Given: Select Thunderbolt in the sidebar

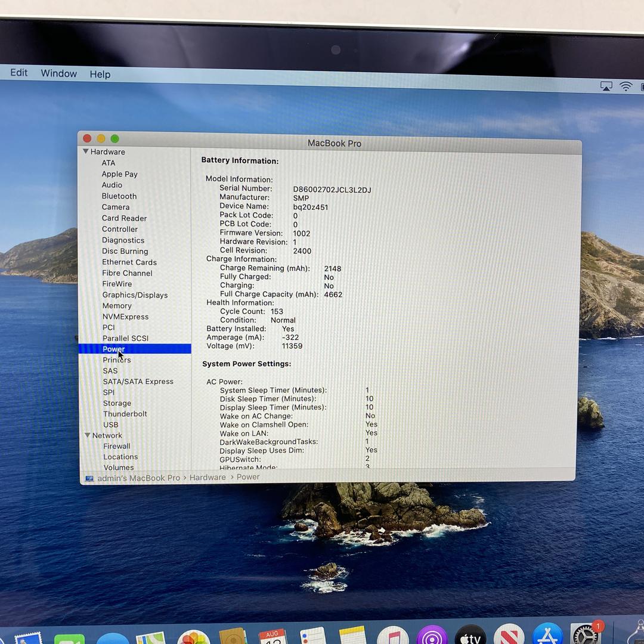Looking at the screenshot, I should click(x=125, y=414).
